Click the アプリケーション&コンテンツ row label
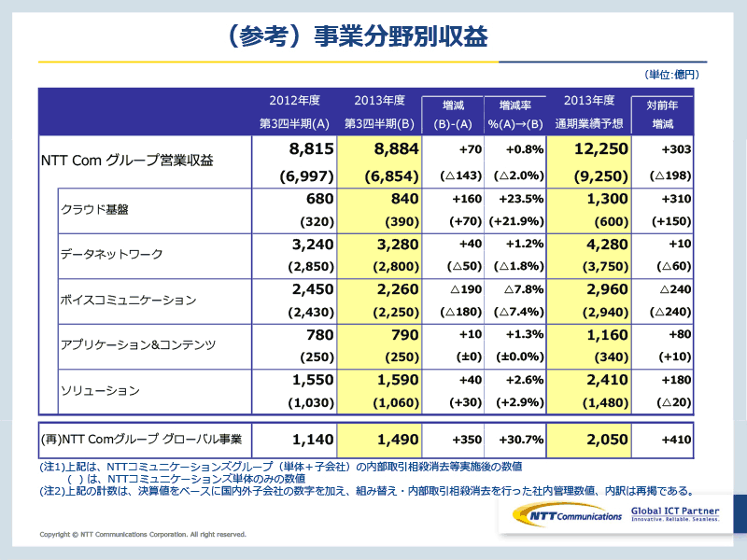Viewport: 747px width, 560px height. pyautogui.click(x=138, y=344)
